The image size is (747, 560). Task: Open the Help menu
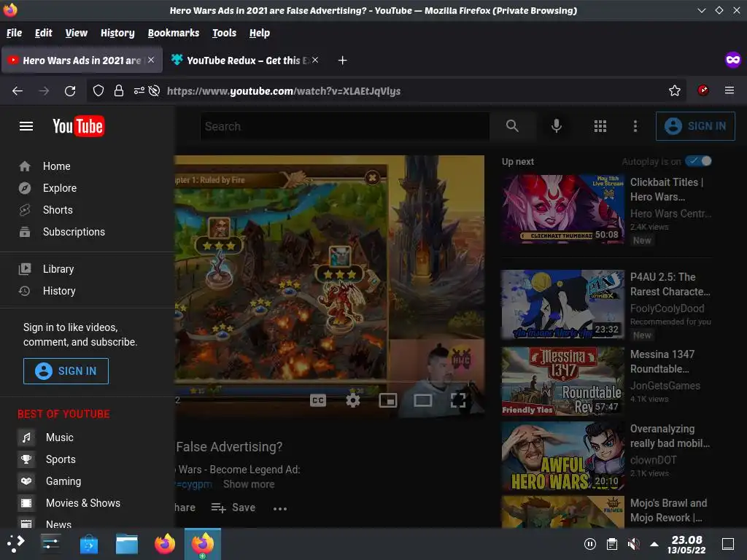pos(260,33)
